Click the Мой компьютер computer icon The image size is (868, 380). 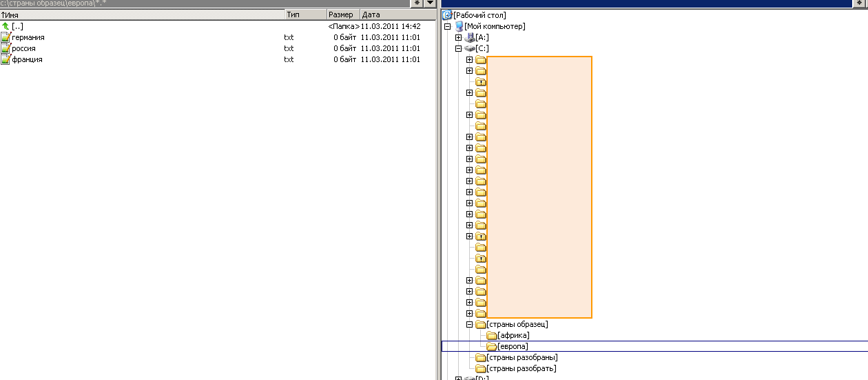click(x=459, y=26)
